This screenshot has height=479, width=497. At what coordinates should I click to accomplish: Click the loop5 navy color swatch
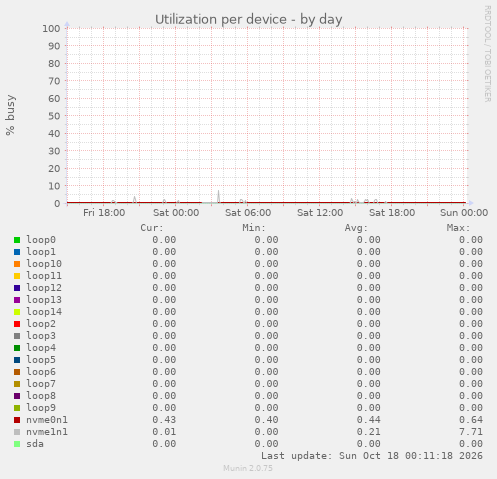pos(17,360)
